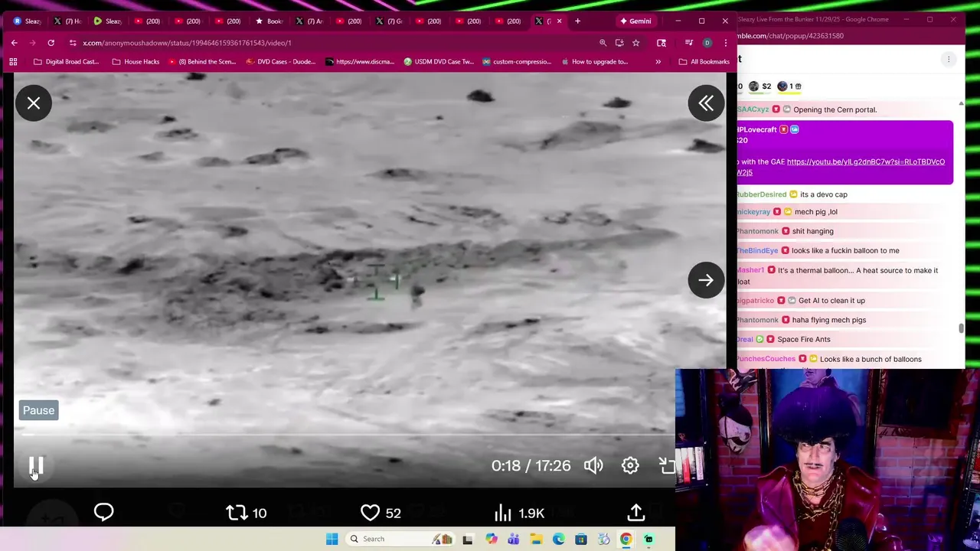980x551 pixels.
Task: Open the custom-compression bookmark
Action: click(x=517, y=62)
